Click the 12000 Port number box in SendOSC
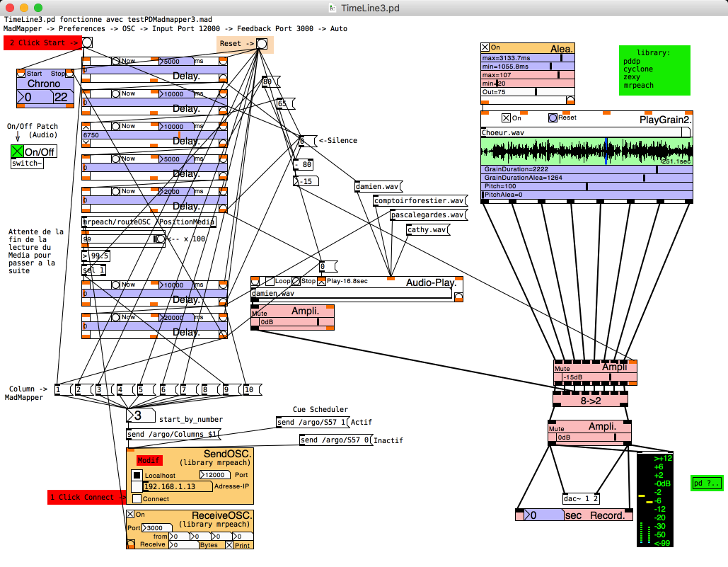 (215, 474)
